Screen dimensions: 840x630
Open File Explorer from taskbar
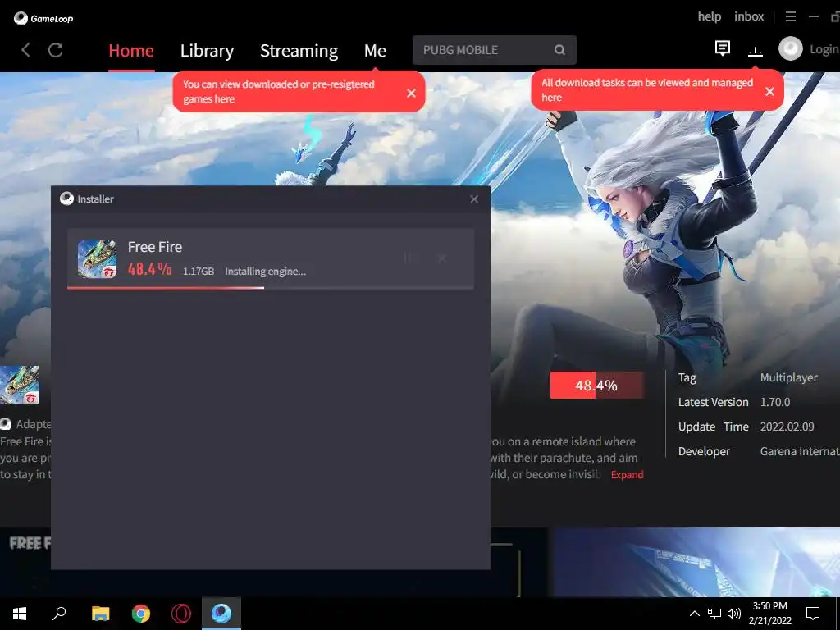pos(100,614)
